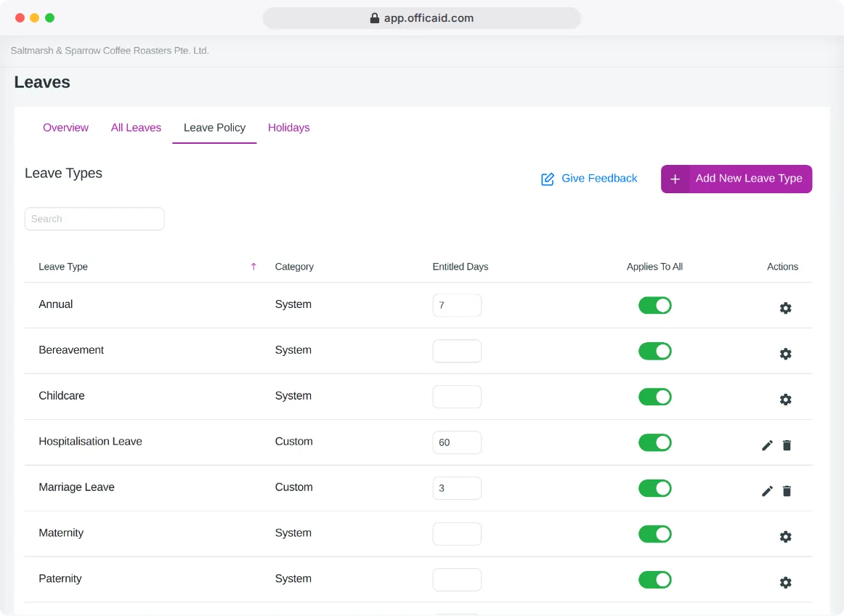The width and height of the screenshot is (844, 616).
Task: Click the sort arrow on Leave Type column
Action: click(x=253, y=267)
